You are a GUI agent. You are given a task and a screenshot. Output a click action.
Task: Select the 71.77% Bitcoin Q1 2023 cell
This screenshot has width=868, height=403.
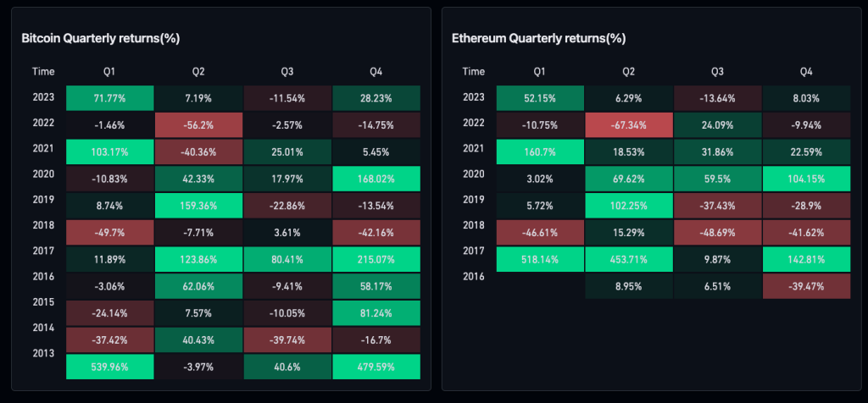pos(110,97)
